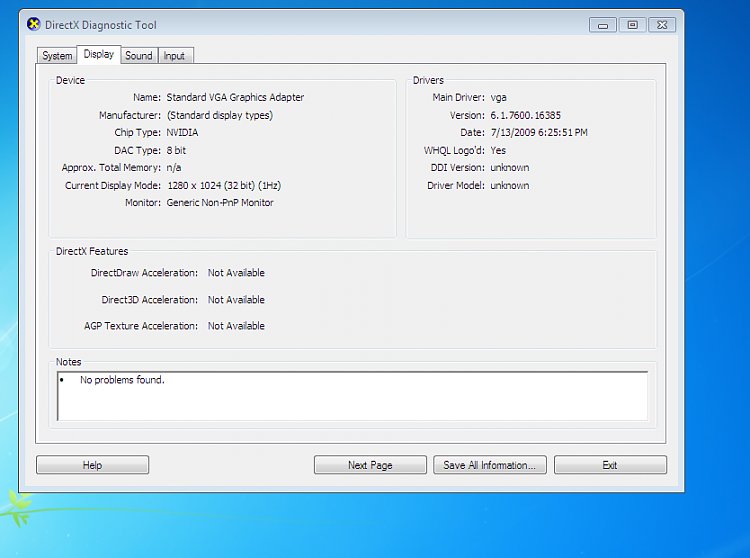
Task: Click the Exit button
Action: (x=610, y=465)
